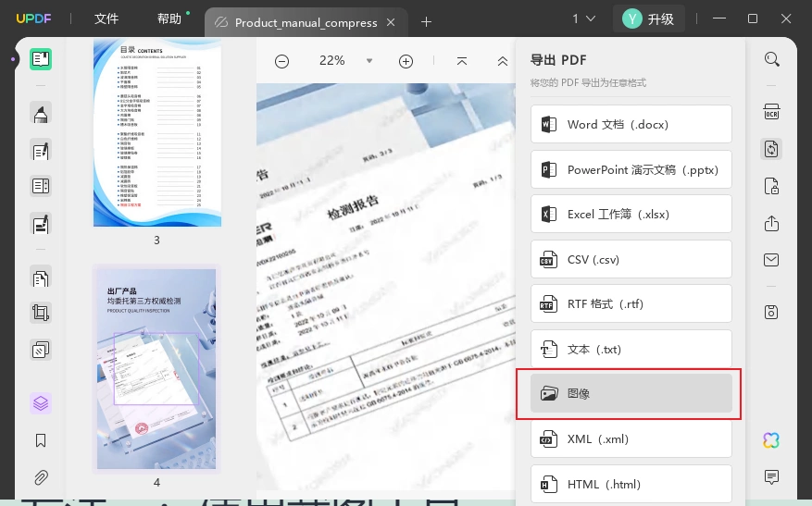This screenshot has height=506, width=812.
Task: Open the OCR text recognition tool
Action: point(771,112)
